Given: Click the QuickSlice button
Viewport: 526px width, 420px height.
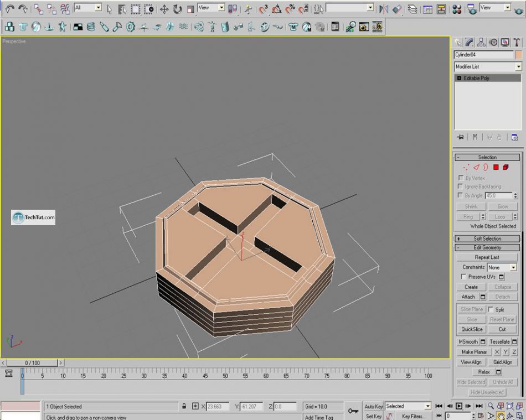Looking at the screenshot, I should 472,329.
